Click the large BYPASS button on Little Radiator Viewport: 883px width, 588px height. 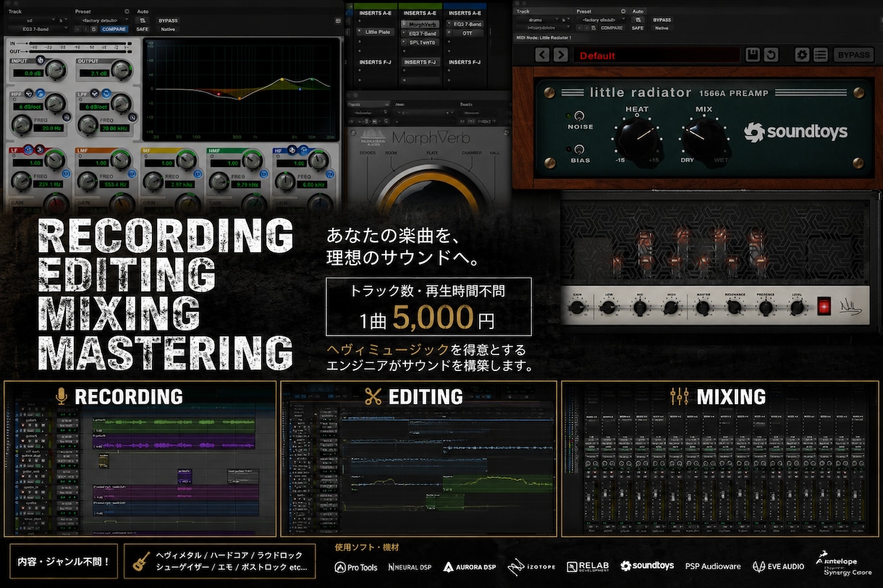pos(854,55)
